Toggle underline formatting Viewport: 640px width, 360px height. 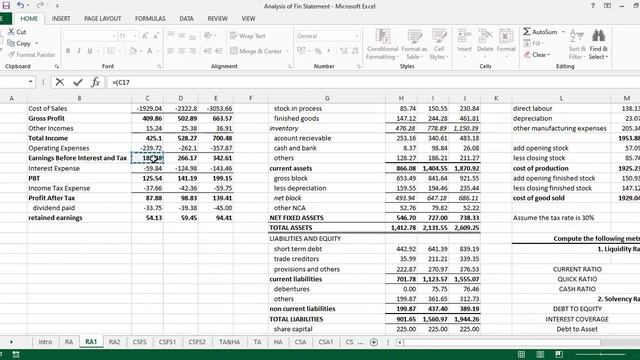tap(90, 51)
